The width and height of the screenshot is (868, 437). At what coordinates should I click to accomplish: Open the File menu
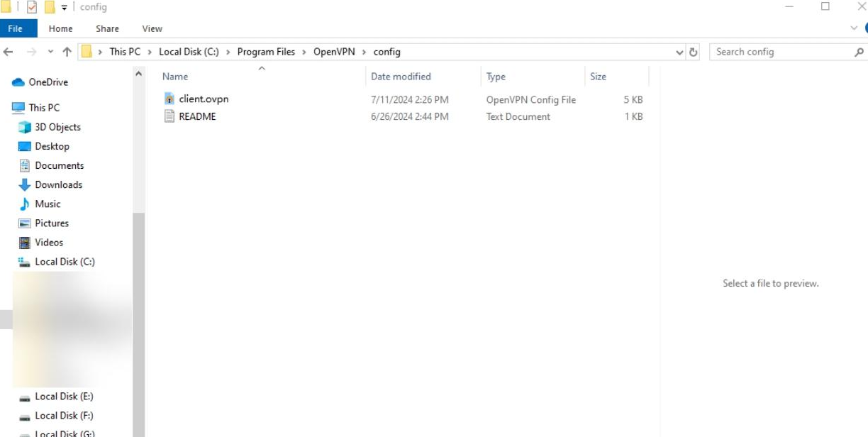click(15, 28)
